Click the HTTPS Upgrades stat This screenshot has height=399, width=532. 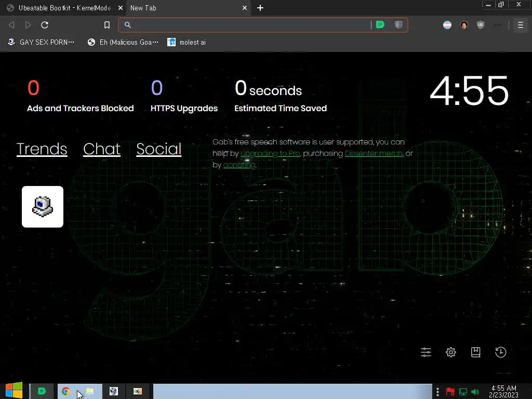click(x=184, y=96)
